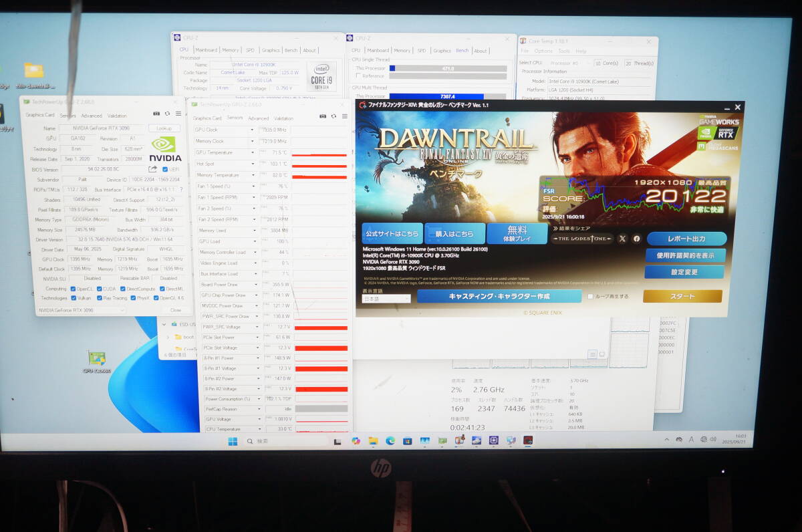Open GPU Load sensor dropdown arrow
Image resolution: width=802 pixels, height=532 pixels.
pyautogui.click(x=254, y=241)
